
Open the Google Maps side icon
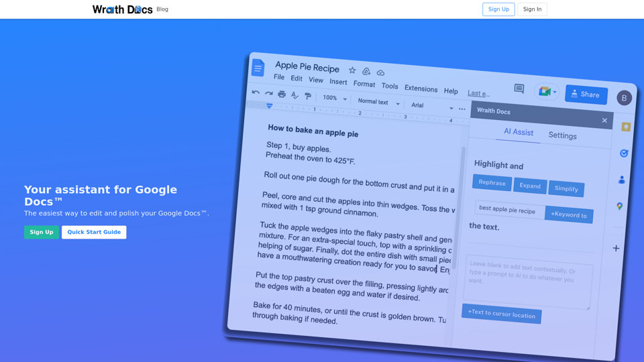619,206
